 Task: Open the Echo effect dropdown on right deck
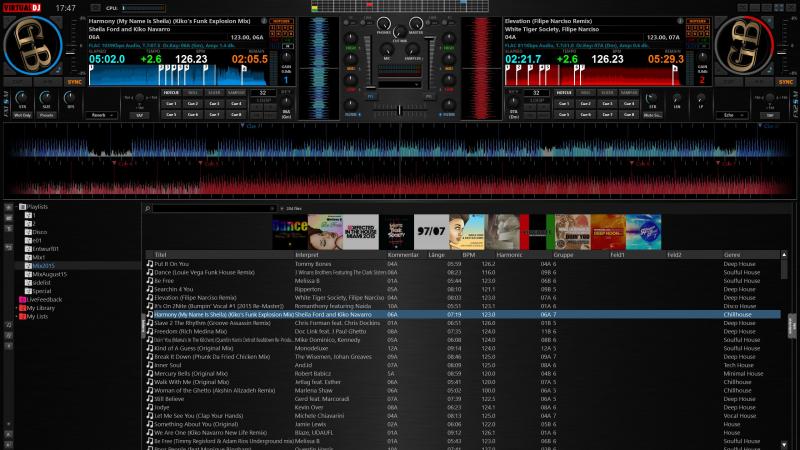tap(731, 115)
